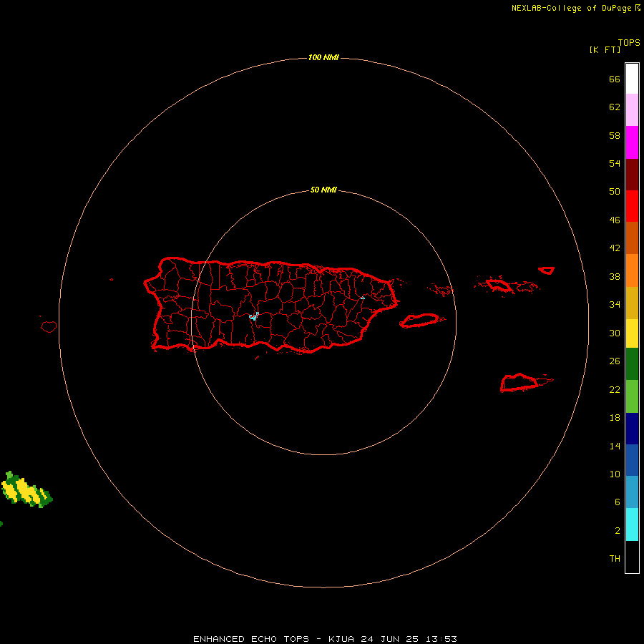Screen dimensions: 644x644
Task: Select the bright red legend swatch
Action: (x=632, y=206)
